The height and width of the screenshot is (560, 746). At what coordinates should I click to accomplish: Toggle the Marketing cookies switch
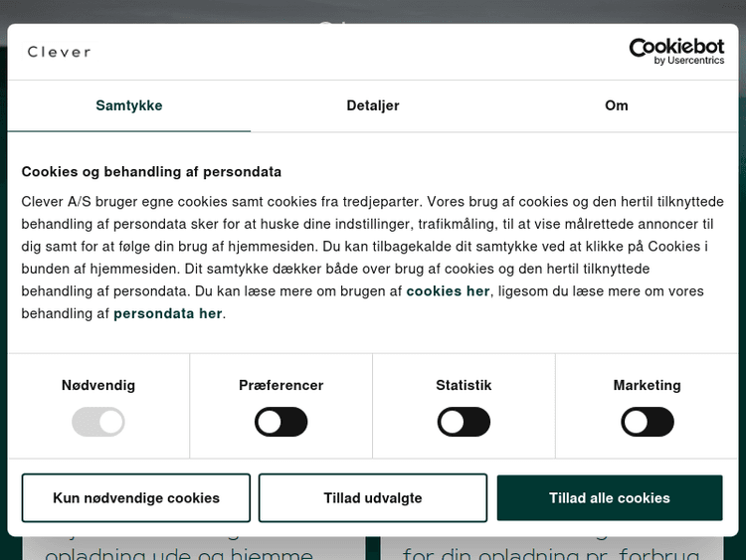click(648, 422)
